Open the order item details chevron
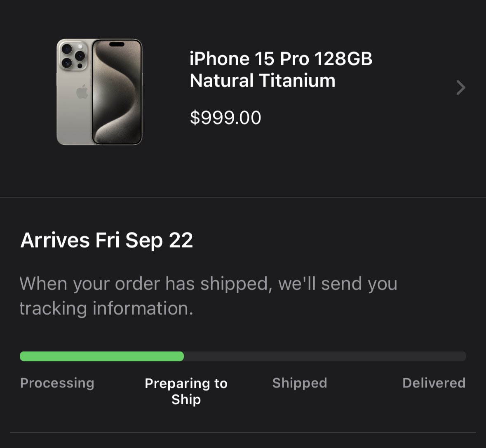Viewport: 486px width, 448px height. [x=461, y=87]
